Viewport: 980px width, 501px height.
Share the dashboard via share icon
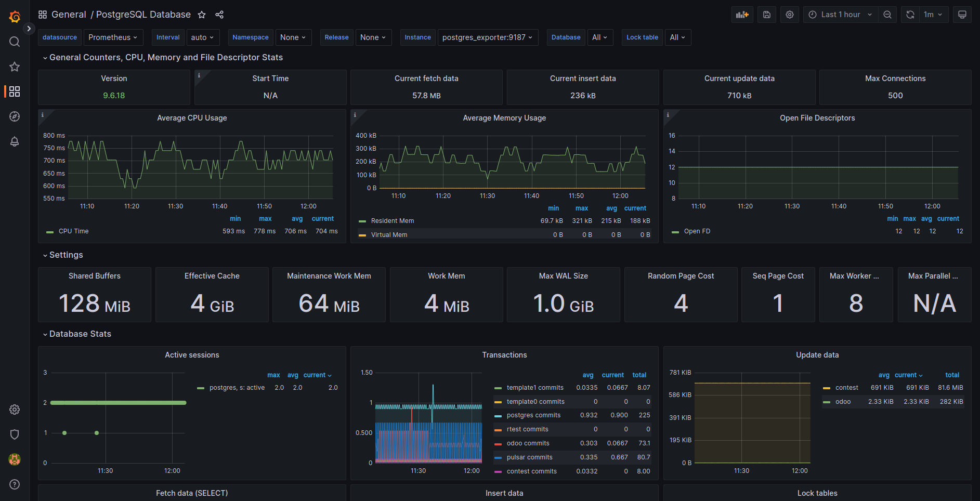(x=219, y=15)
